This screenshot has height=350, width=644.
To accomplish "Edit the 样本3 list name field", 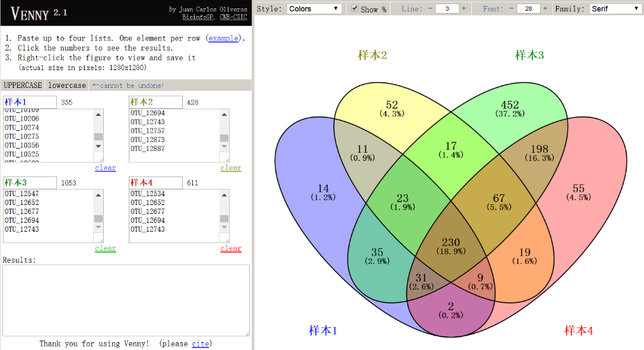I will (30, 182).
